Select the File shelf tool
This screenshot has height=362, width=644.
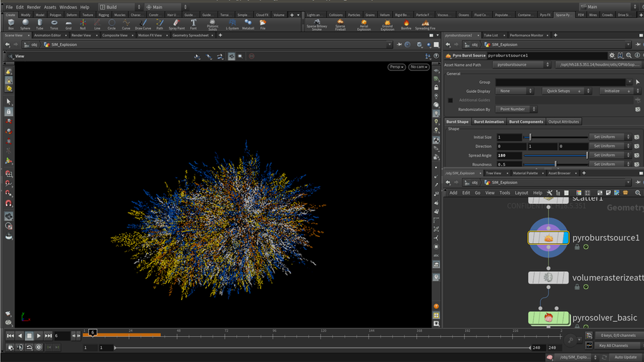click(x=263, y=24)
